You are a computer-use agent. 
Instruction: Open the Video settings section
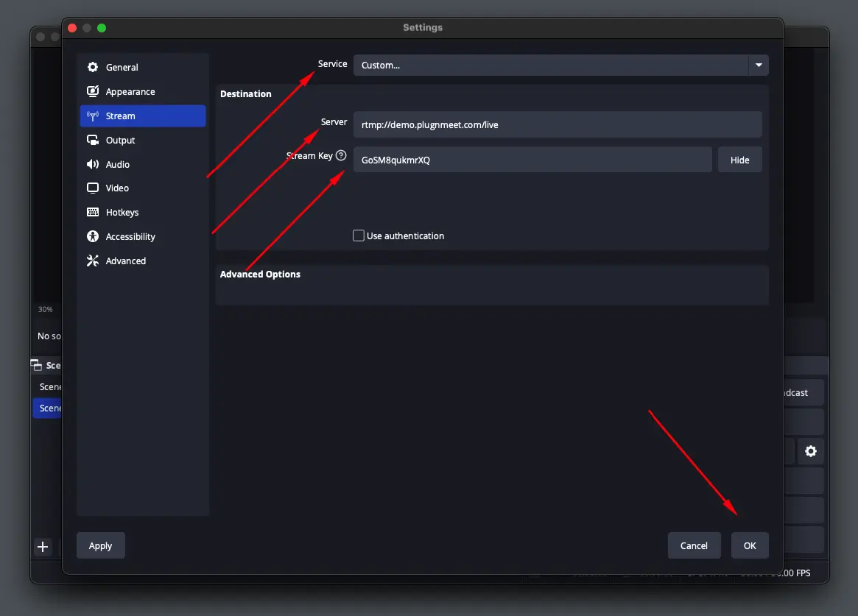click(x=119, y=188)
